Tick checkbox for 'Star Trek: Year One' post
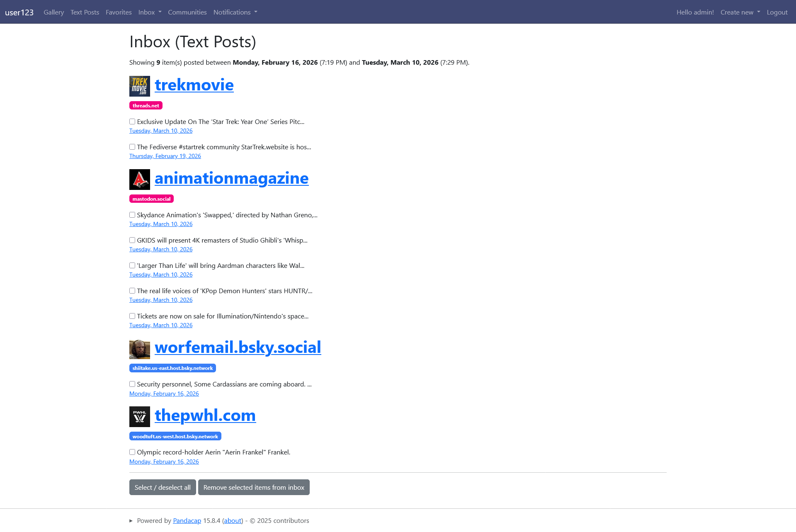The height and width of the screenshot is (532, 796). 132,121
